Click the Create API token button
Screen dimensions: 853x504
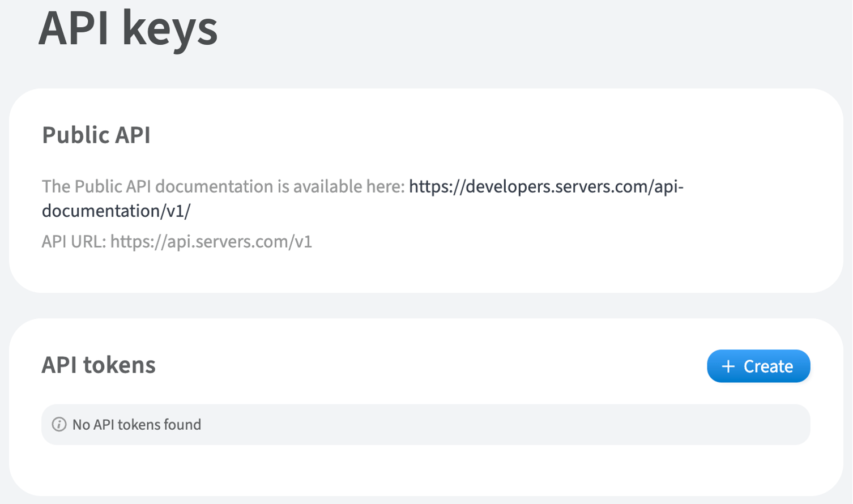click(x=758, y=366)
